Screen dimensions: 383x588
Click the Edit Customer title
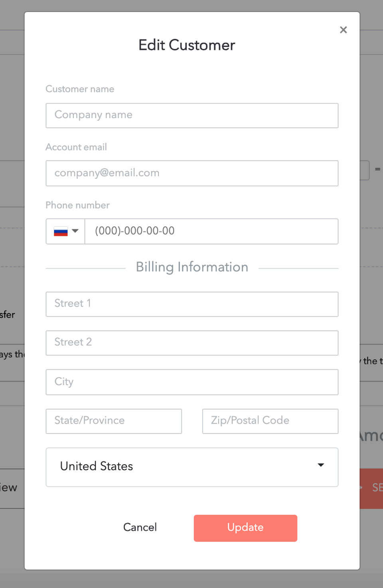point(187,45)
